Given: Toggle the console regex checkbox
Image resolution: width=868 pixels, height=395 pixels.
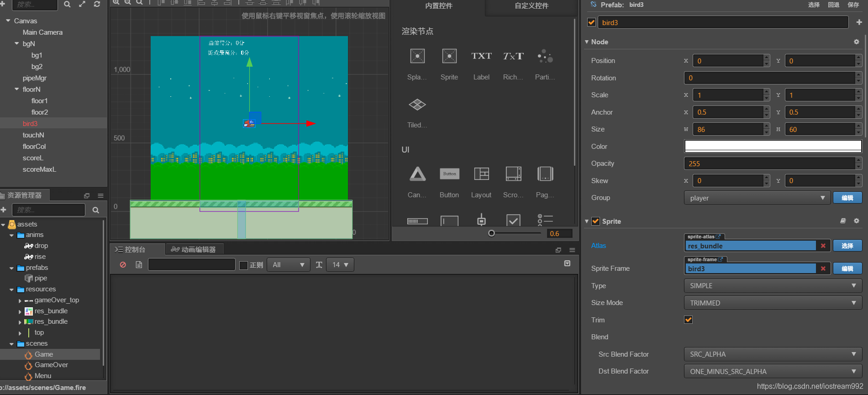Looking at the screenshot, I should 243,265.
